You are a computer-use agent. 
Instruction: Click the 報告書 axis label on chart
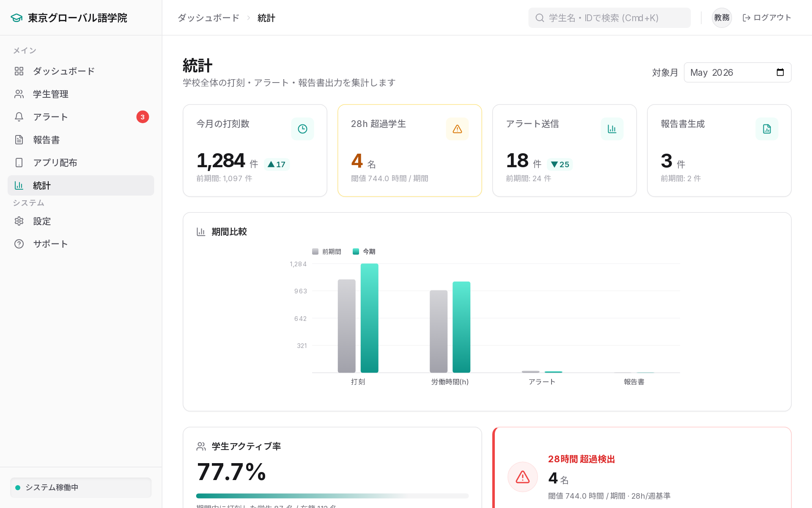pyautogui.click(x=634, y=382)
